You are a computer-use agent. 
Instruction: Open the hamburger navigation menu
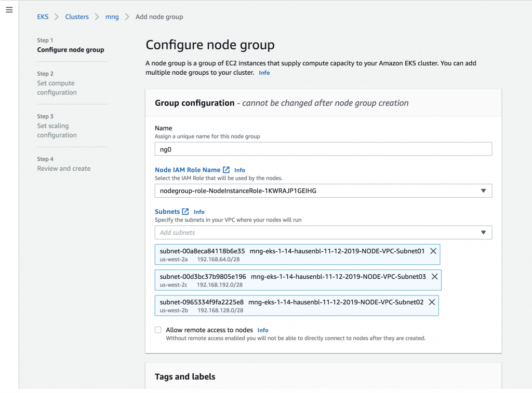point(9,10)
